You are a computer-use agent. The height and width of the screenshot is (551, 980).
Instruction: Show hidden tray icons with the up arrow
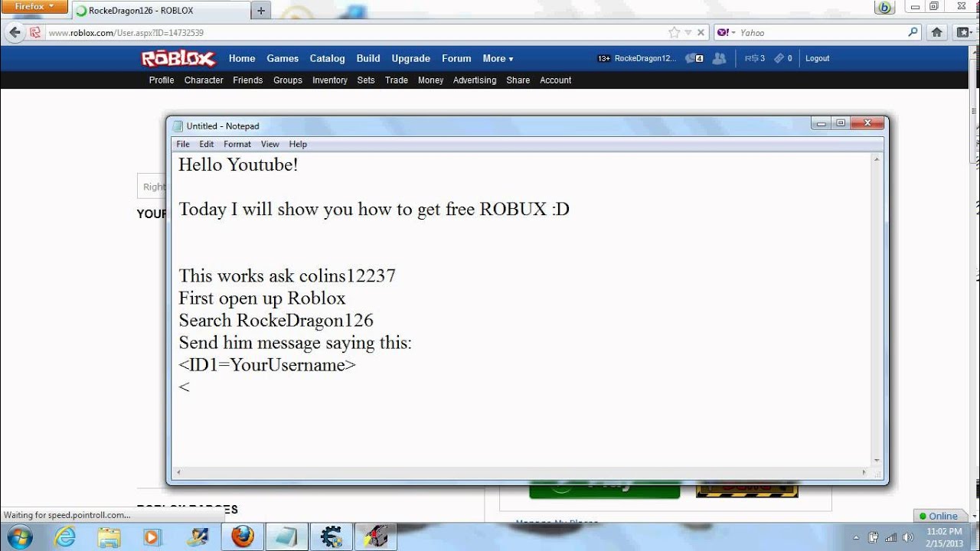pyautogui.click(x=857, y=537)
